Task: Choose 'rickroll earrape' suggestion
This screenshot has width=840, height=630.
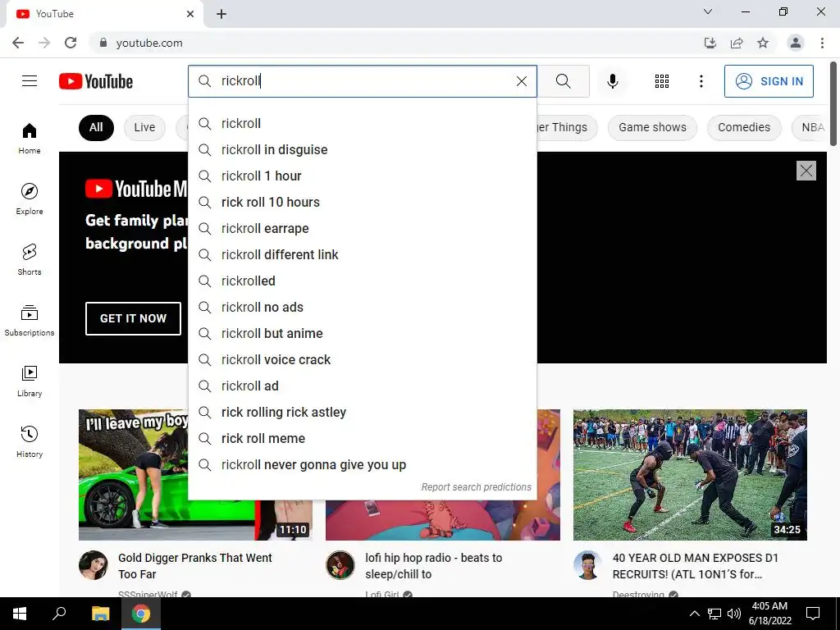Action: tap(362, 228)
